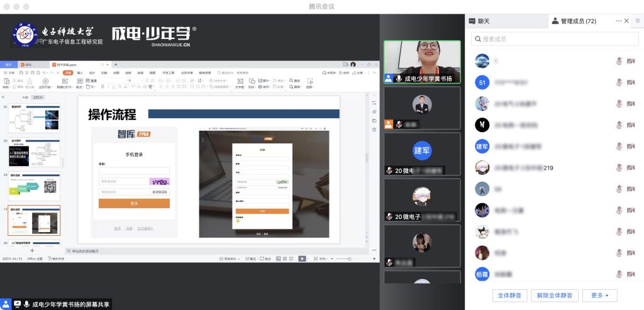644x310 pixels.
Task: Open the three-dot menu beside 管理成员
Action: [x=619, y=21]
